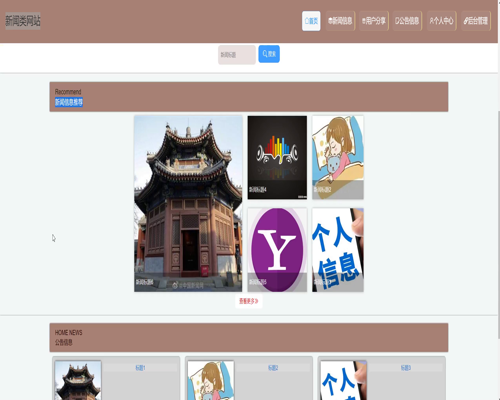Viewport: 500px width, 400px height.
Task: Open the purple Y logo news thumbnail
Action: (277, 250)
